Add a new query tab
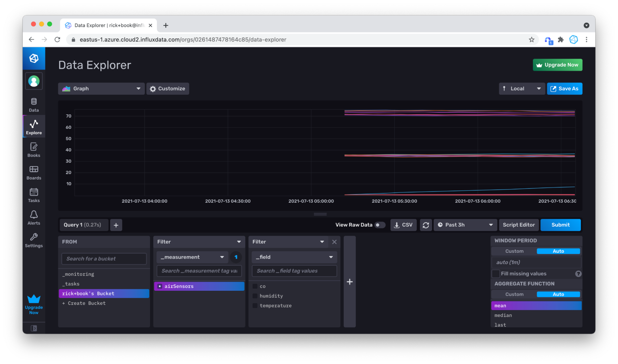The width and height of the screenshot is (618, 364). (116, 225)
